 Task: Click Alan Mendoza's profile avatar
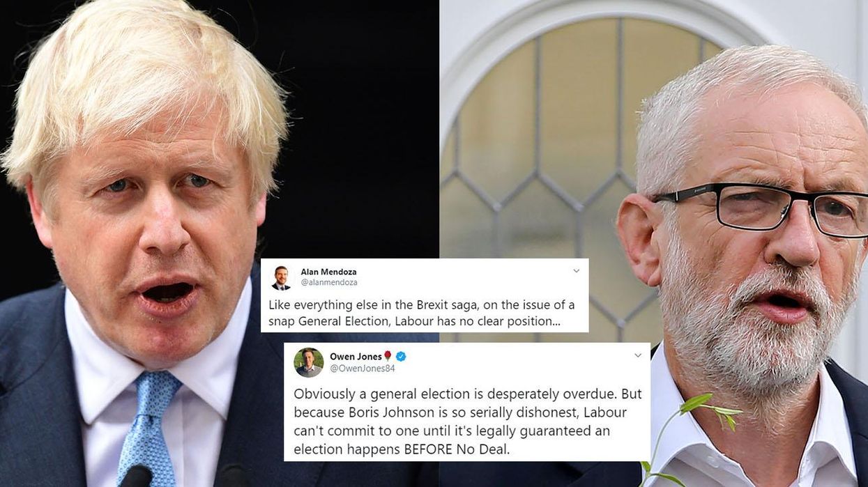pos(281,277)
